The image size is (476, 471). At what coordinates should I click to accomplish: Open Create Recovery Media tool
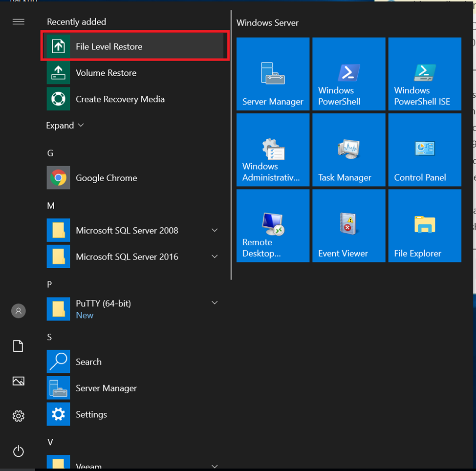[x=120, y=99]
